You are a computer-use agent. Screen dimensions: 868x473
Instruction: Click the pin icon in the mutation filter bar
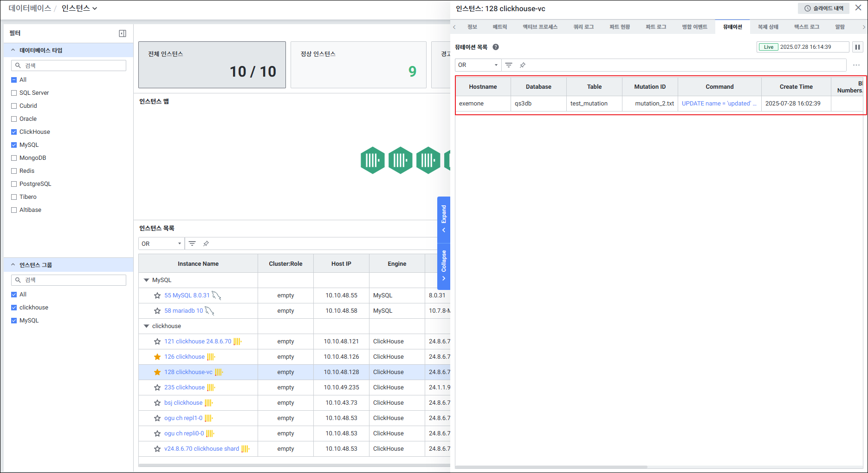pos(523,65)
